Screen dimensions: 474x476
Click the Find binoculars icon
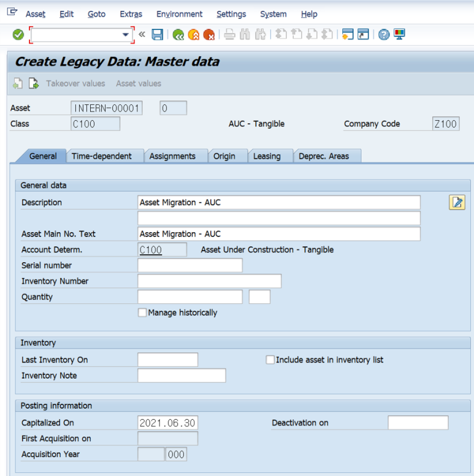245,34
